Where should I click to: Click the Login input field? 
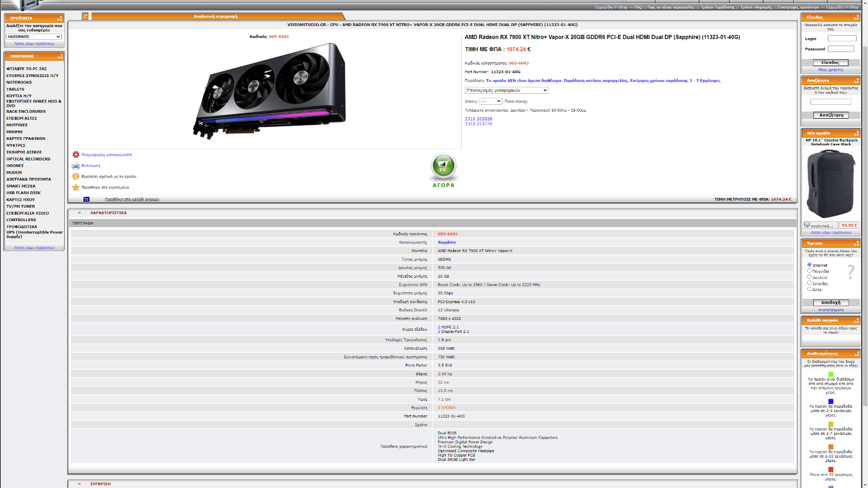pyautogui.click(x=842, y=38)
